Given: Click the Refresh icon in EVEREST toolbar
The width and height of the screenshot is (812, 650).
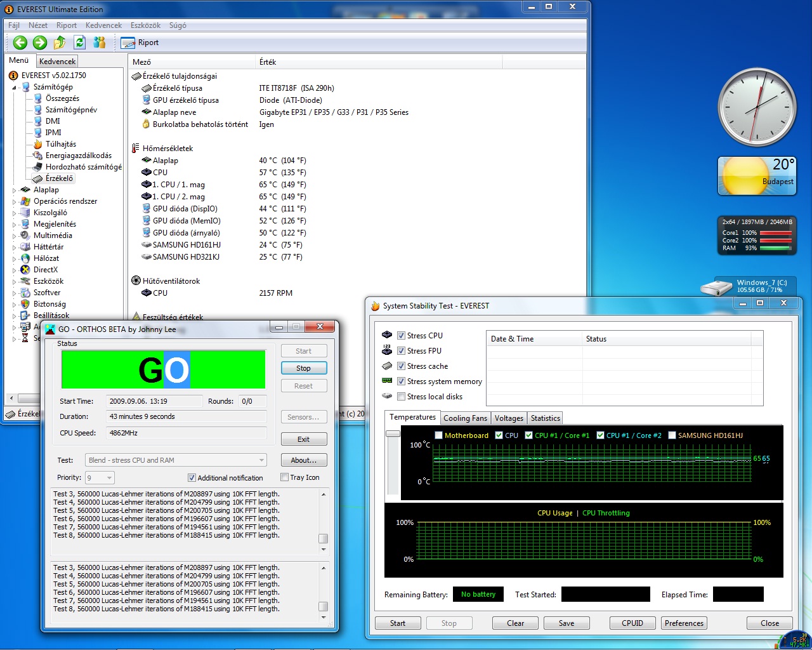Looking at the screenshot, I should pyautogui.click(x=79, y=43).
